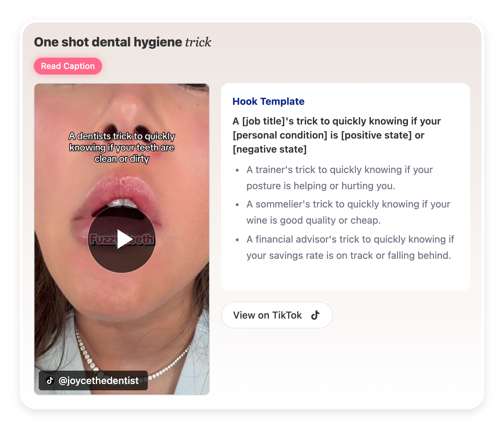Select the financial advisor savings example
This screenshot has height=429, width=504.
coord(350,247)
